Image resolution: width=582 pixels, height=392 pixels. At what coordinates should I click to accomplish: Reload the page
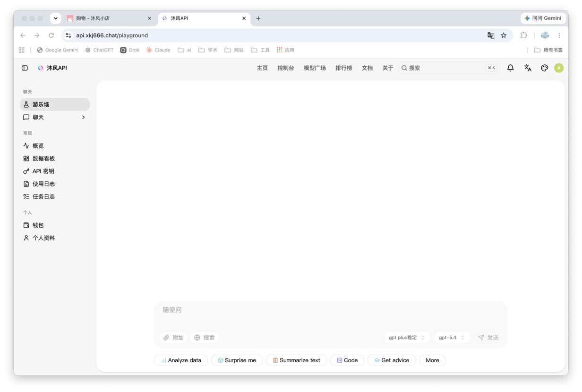click(51, 35)
